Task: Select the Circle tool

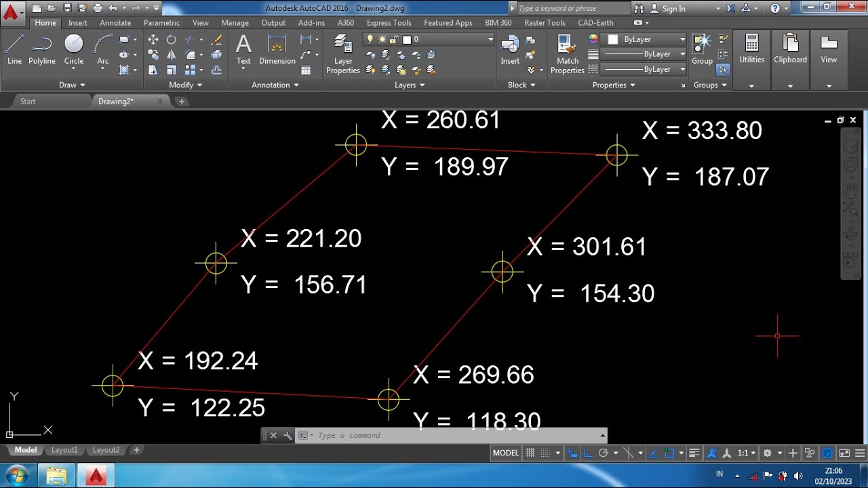Action: click(73, 50)
